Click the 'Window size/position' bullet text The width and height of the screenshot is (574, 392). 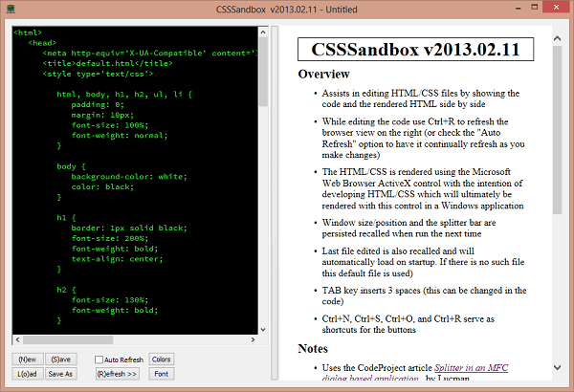point(408,228)
